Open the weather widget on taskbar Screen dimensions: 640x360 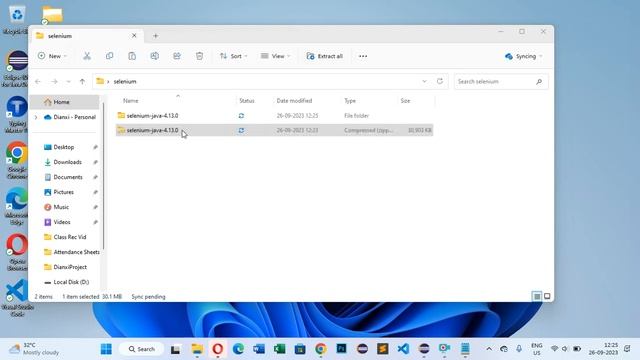coord(35,349)
